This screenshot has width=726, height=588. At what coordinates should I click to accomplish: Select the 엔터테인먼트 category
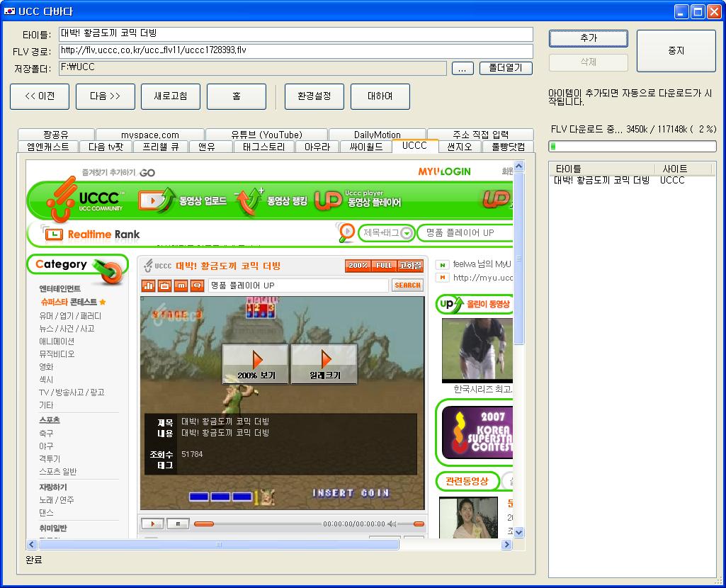(59, 289)
